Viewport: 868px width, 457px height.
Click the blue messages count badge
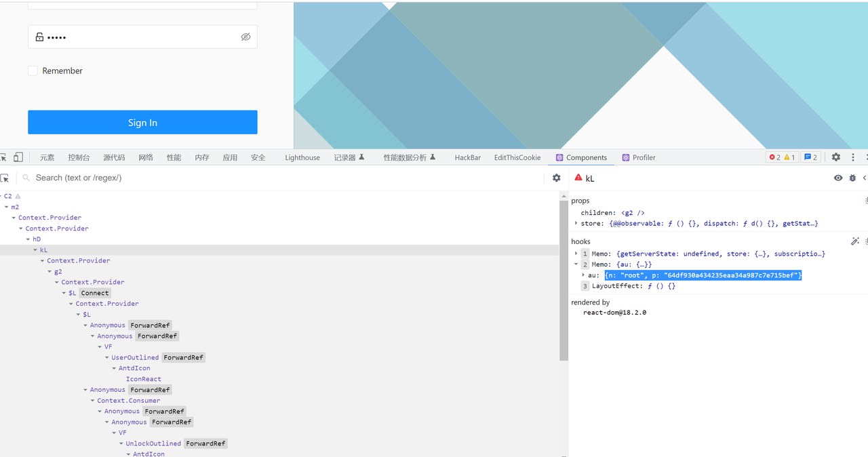[810, 157]
